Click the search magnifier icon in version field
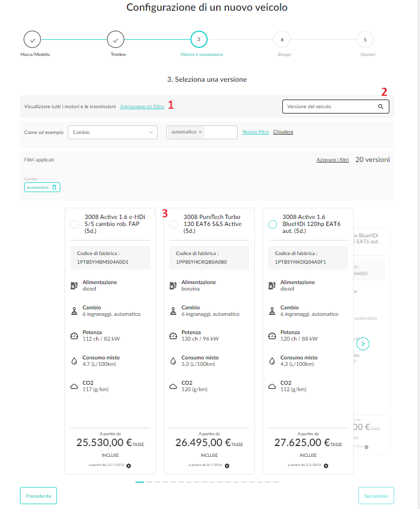This screenshot has height=509, width=420. point(381,107)
